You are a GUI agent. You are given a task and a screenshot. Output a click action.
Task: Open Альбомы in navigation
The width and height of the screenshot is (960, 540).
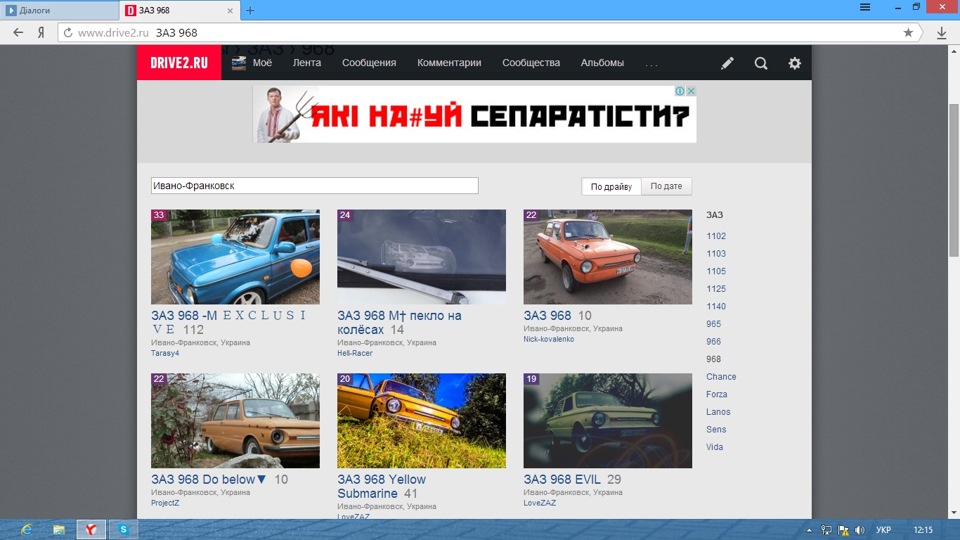tap(602, 62)
